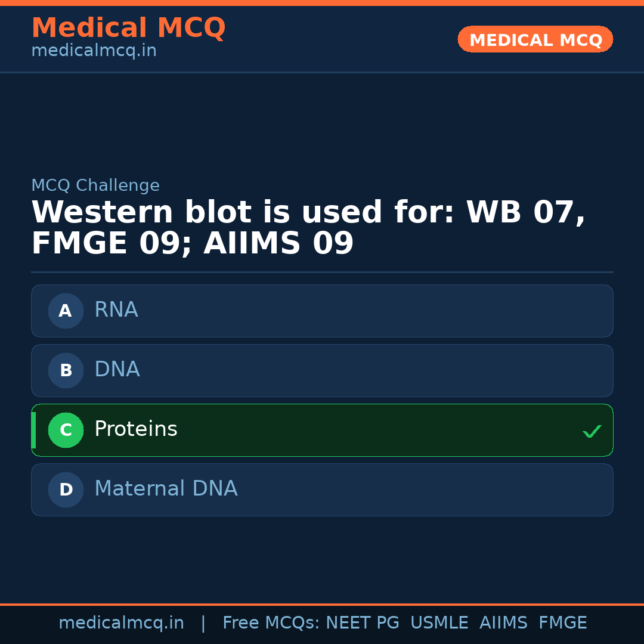Click the B letter circle icon
This screenshot has height=644, width=644.
[66, 370]
